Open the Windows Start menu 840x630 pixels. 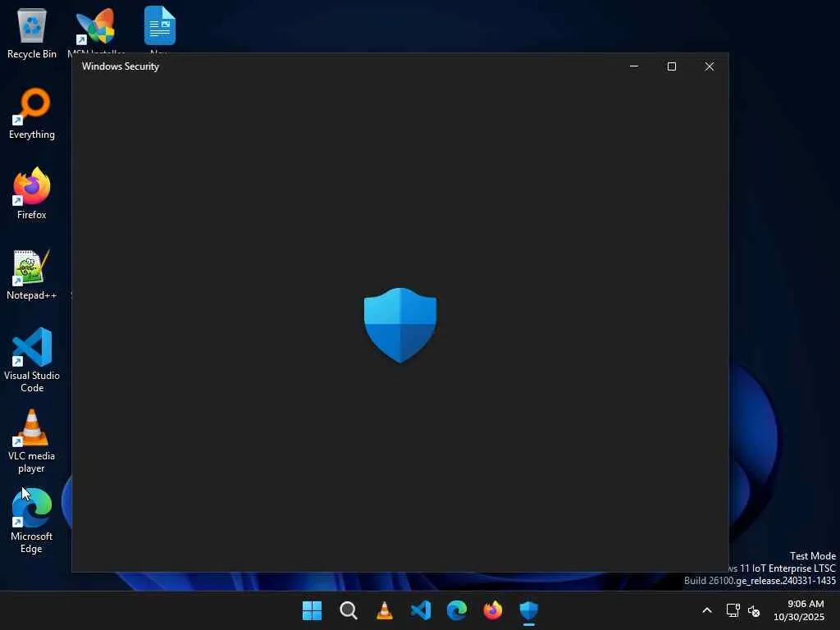pyautogui.click(x=312, y=610)
